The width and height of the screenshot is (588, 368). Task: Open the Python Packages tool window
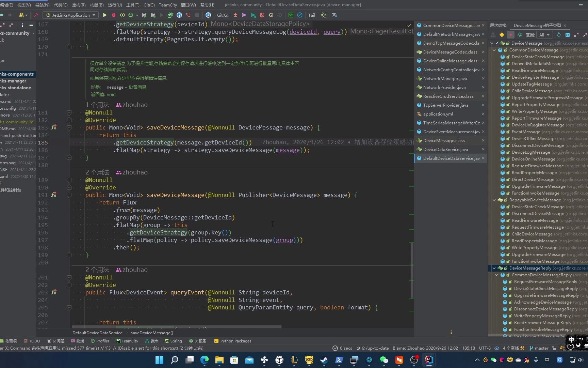tap(233, 341)
